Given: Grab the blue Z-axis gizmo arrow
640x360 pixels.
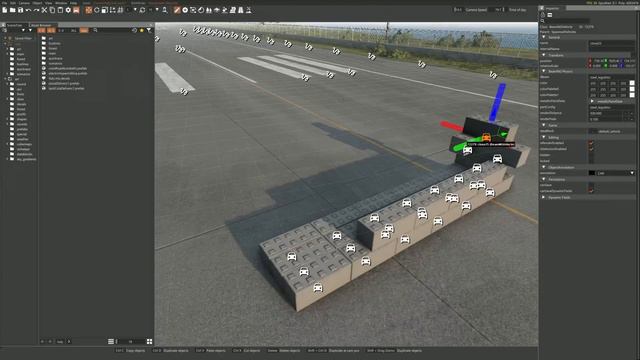Looking at the screenshot, I should coord(498,101).
